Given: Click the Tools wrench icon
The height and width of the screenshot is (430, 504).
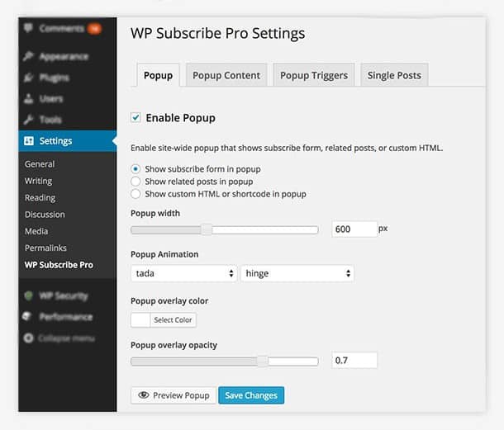Looking at the screenshot, I should (x=29, y=120).
